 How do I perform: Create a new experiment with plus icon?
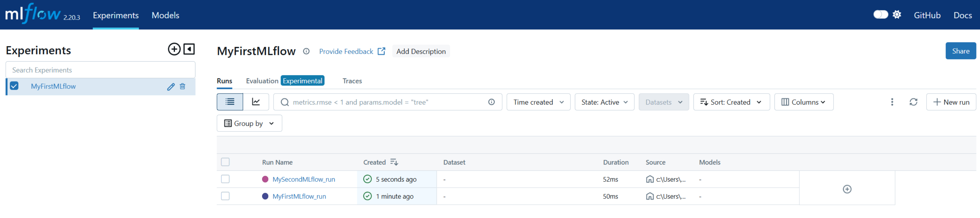tap(174, 49)
